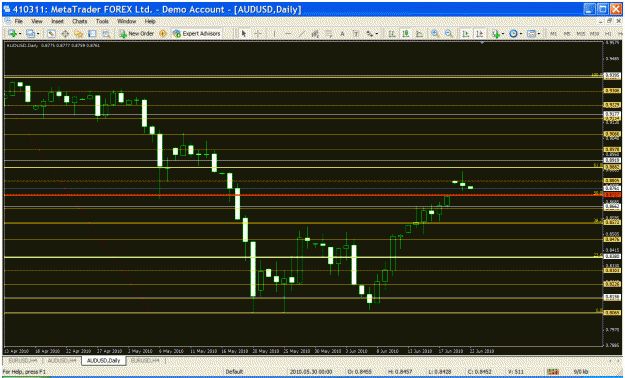This screenshot has height=378, width=625.
Task: Select the H1 timeframe button
Action: [x=608, y=34]
